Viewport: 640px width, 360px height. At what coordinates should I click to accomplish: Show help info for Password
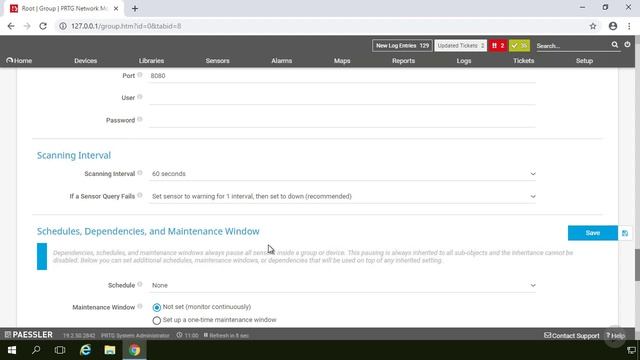tap(140, 119)
